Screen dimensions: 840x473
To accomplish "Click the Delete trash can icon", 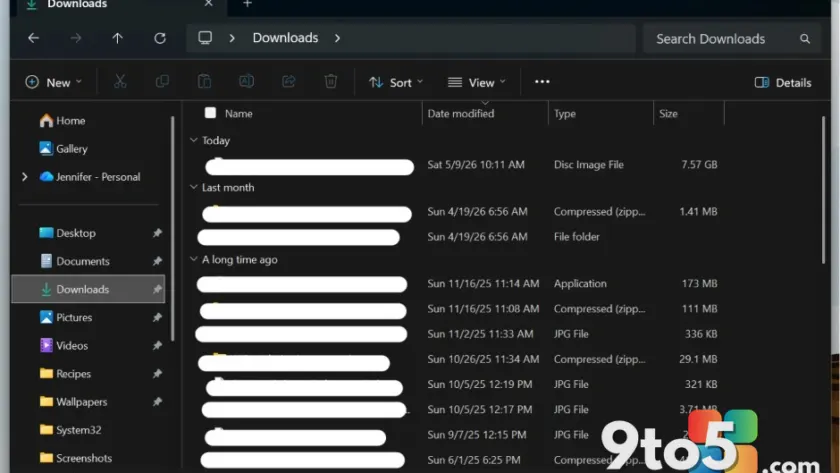I will coord(331,81).
